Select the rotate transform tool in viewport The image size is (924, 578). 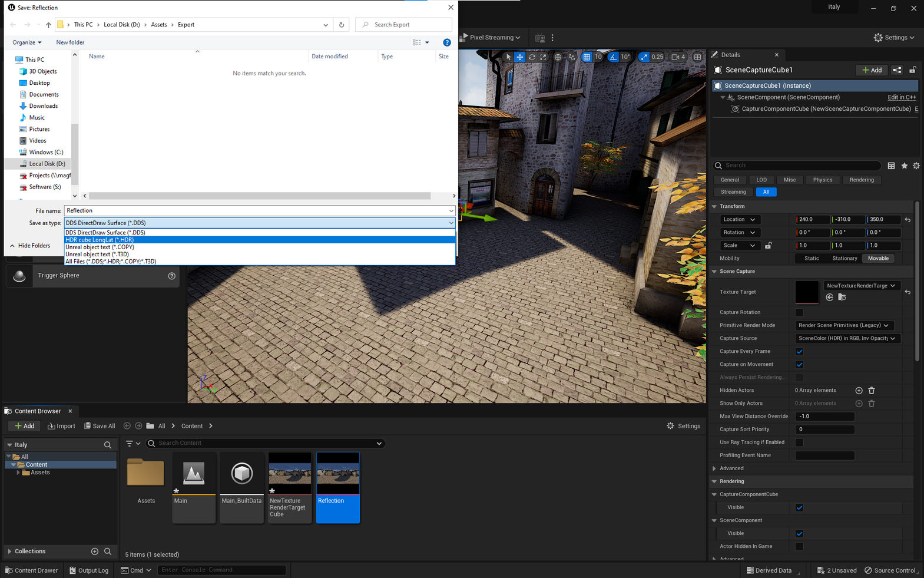point(532,57)
